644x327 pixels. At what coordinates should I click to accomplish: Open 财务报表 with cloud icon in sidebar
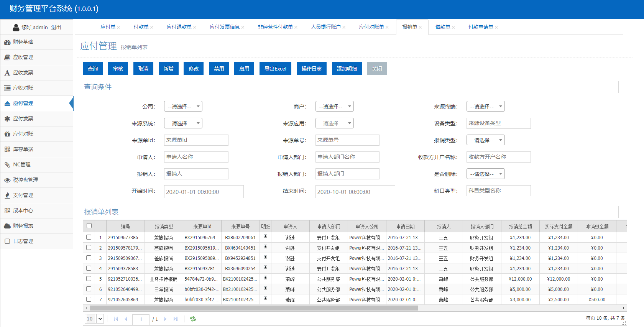coord(23,226)
